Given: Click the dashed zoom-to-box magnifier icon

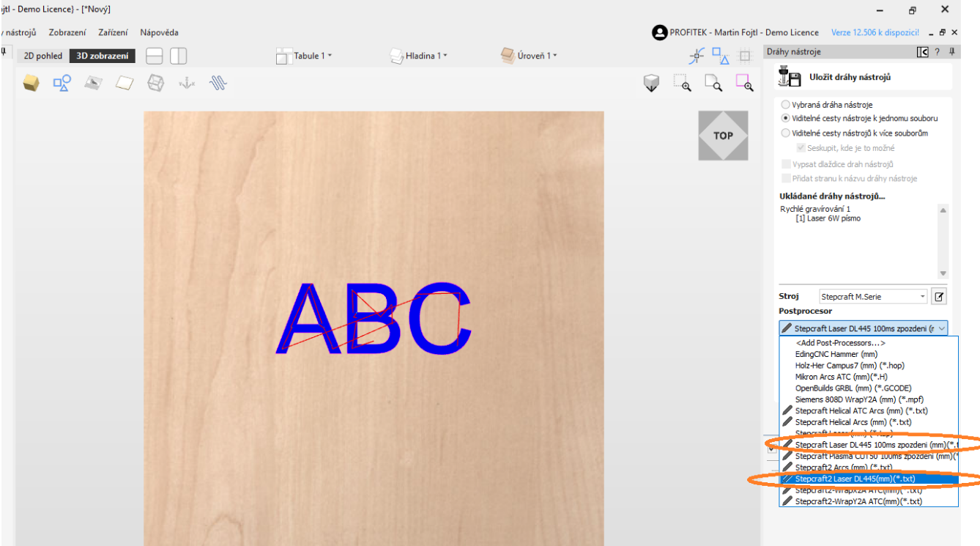Looking at the screenshot, I should [x=682, y=84].
